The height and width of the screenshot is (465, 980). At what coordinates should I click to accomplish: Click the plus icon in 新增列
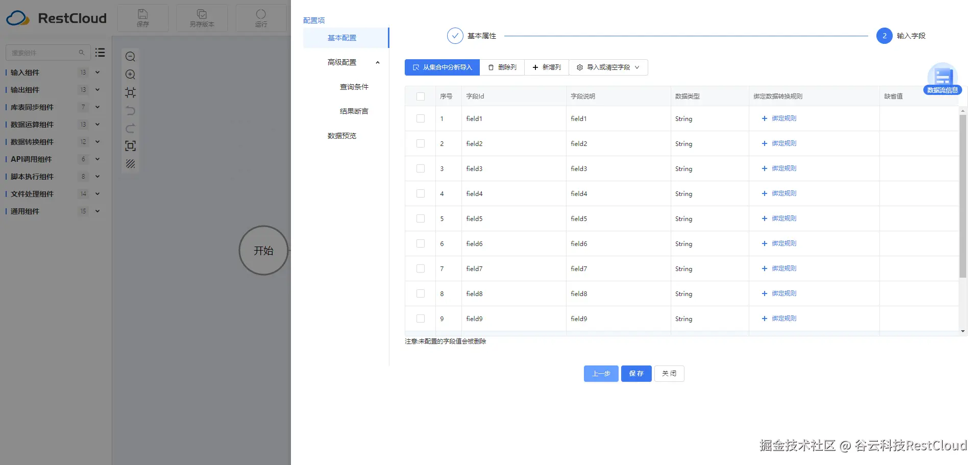[x=535, y=67]
